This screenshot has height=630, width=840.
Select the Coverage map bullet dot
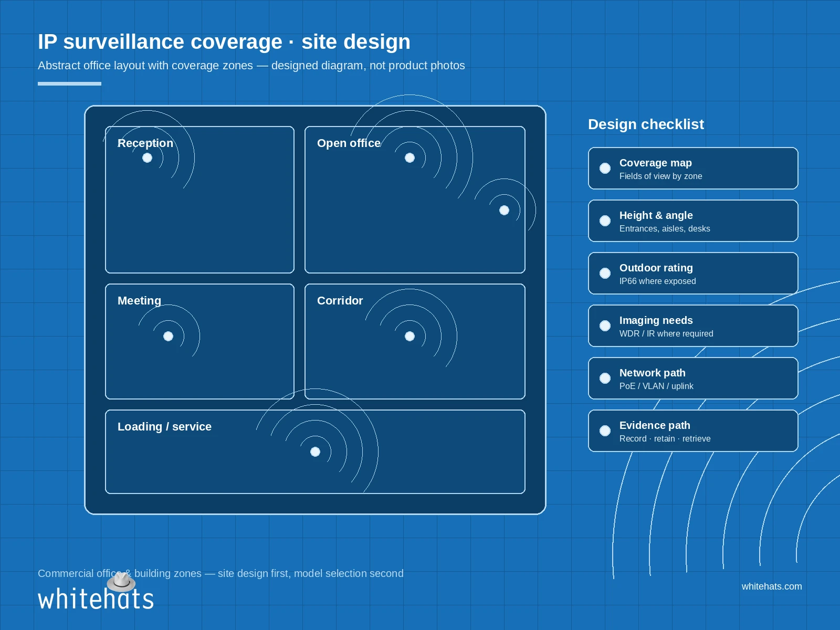coord(605,168)
